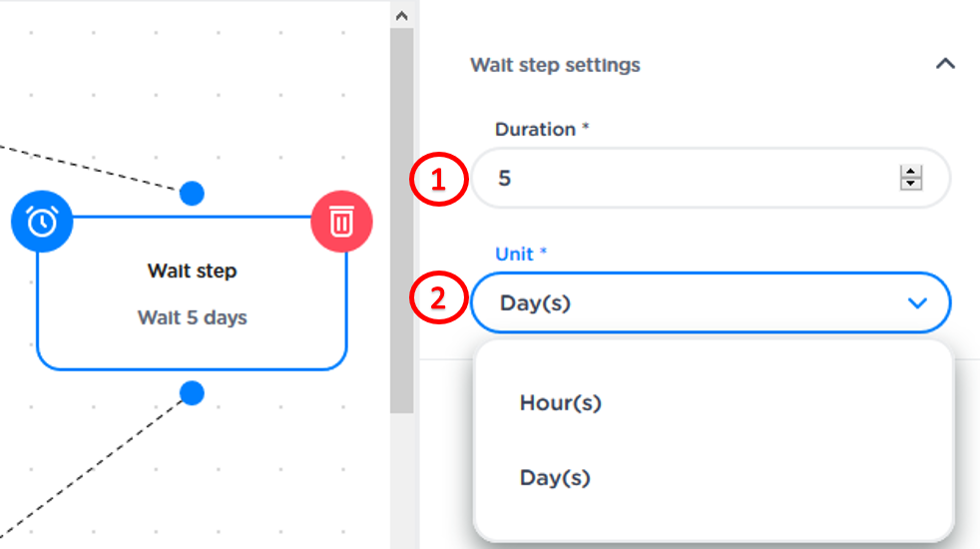The image size is (980, 549).
Task: Click the top connector dot of Wait step
Action: pos(193,194)
